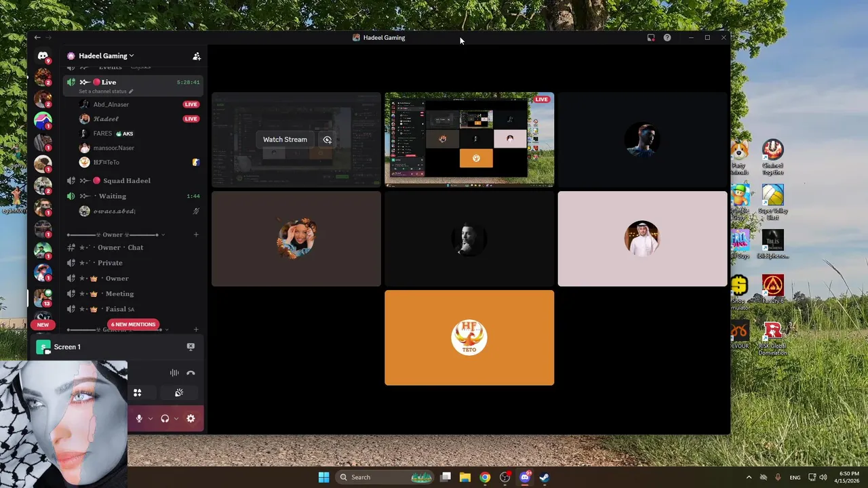
Task: Open Chained Together desktop shortcut
Action: [772, 157]
